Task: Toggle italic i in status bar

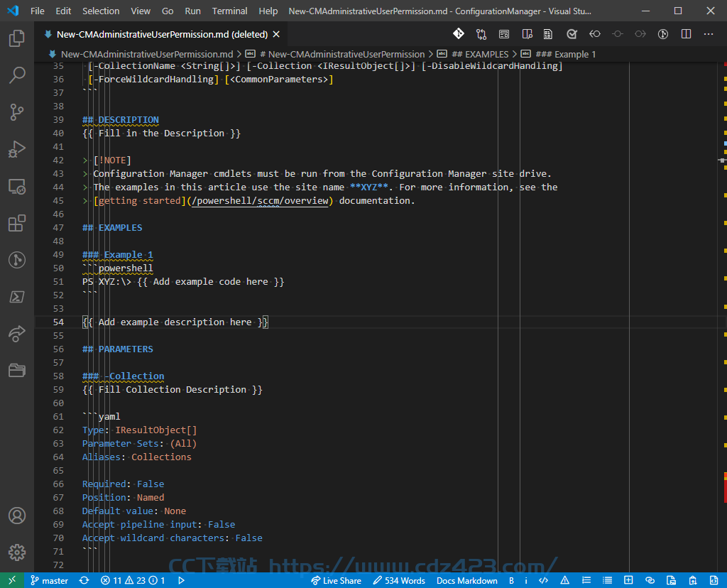Action: click(526, 580)
